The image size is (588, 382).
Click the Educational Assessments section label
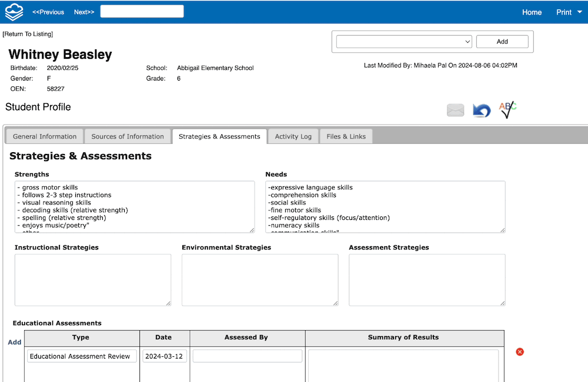[57, 323]
